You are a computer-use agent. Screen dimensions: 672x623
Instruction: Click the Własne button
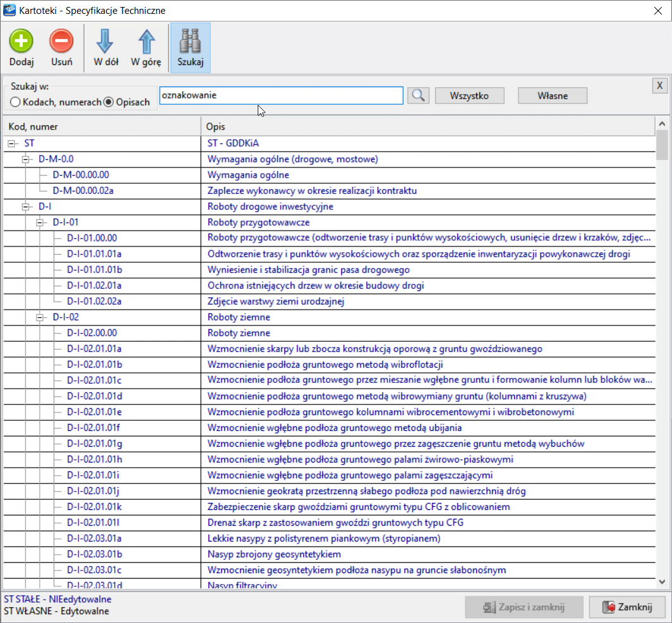point(553,95)
